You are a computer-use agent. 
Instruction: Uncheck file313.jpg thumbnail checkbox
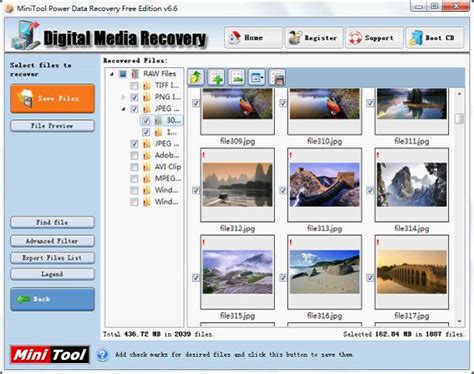click(x=283, y=190)
